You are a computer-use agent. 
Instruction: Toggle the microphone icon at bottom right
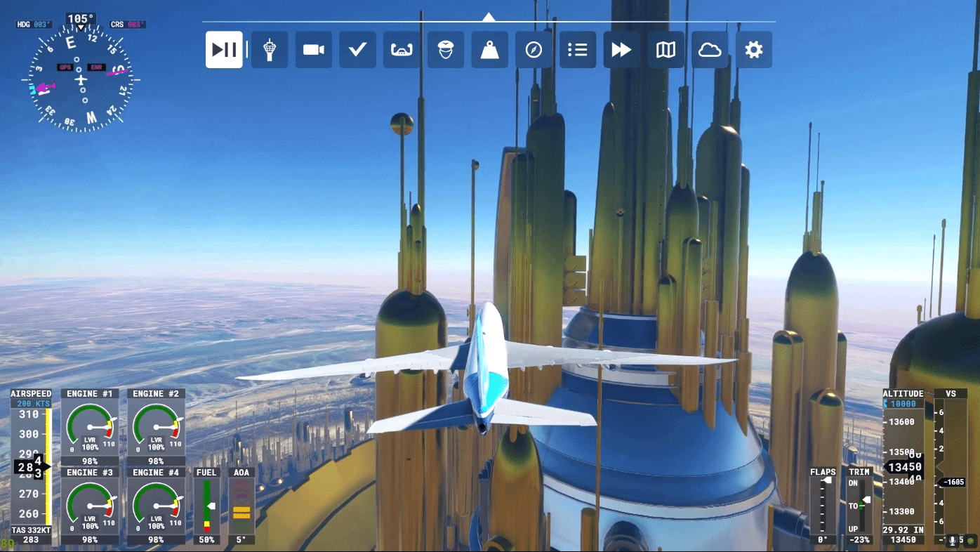(953, 540)
